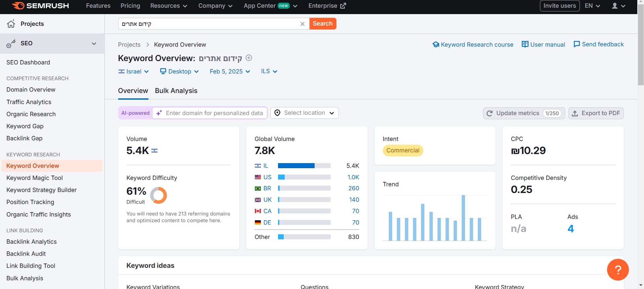Screen dimensions: 644x289
Task: Clear the search field with X icon
Action: (302, 24)
